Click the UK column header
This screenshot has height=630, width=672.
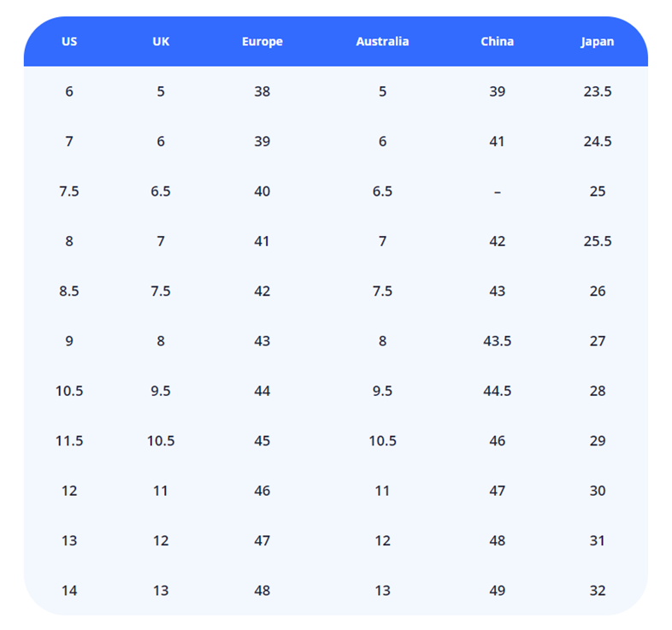(161, 41)
